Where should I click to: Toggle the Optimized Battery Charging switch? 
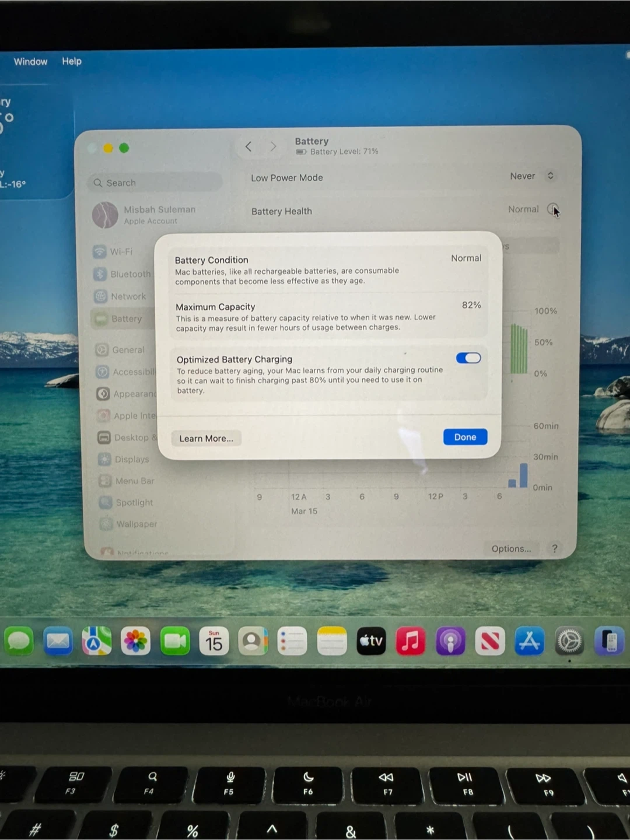pos(468,358)
